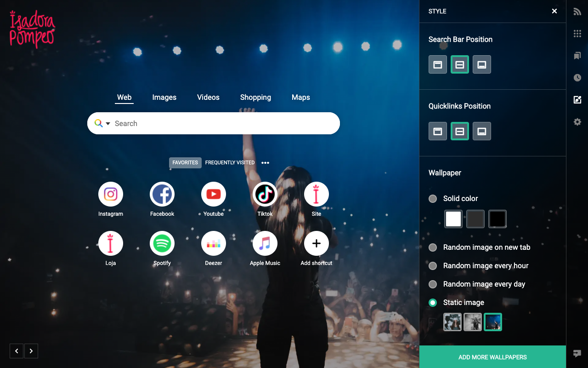The width and height of the screenshot is (588, 368).
Task: Choose the white color swatch
Action: [x=453, y=219]
